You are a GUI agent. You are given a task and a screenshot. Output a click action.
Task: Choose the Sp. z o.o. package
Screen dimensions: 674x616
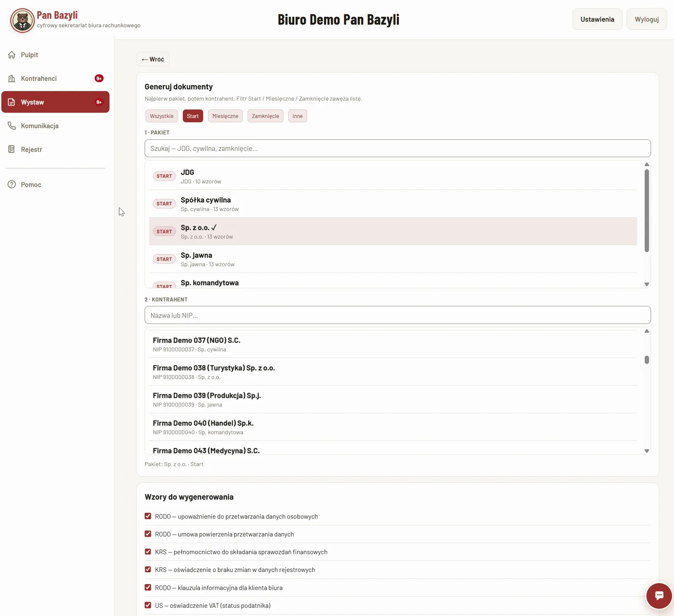coord(393,231)
